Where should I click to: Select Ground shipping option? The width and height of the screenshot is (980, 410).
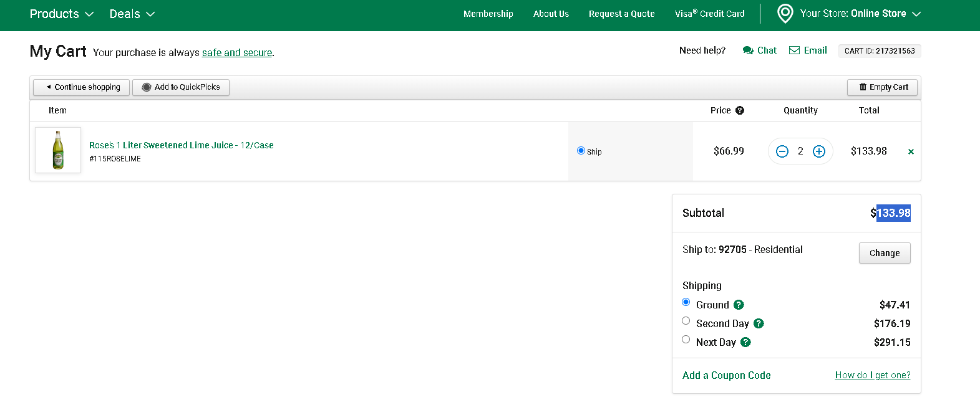tap(686, 302)
